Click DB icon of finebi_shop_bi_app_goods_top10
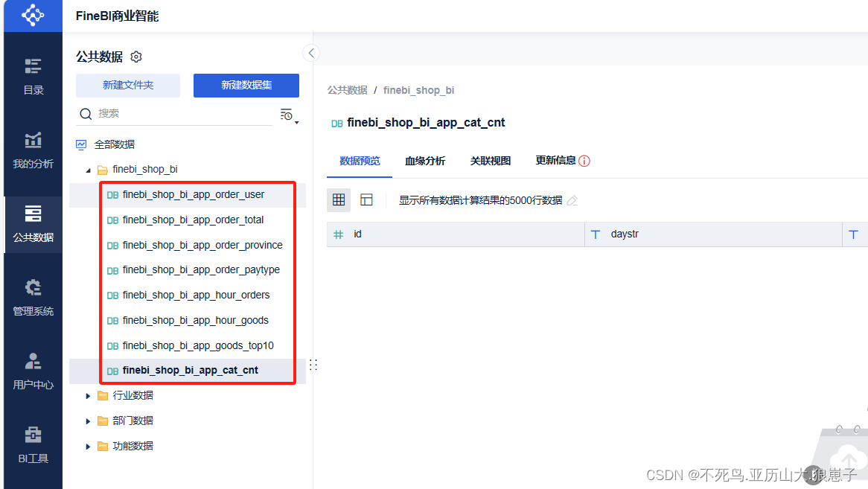The height and width of the screenshot is (489, 868). (x=112, y=346)
